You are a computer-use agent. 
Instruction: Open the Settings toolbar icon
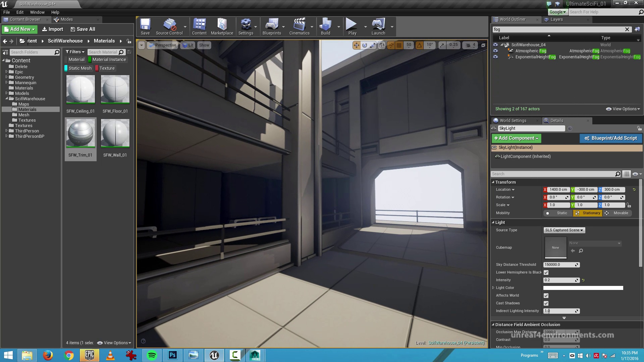point(246,26)
